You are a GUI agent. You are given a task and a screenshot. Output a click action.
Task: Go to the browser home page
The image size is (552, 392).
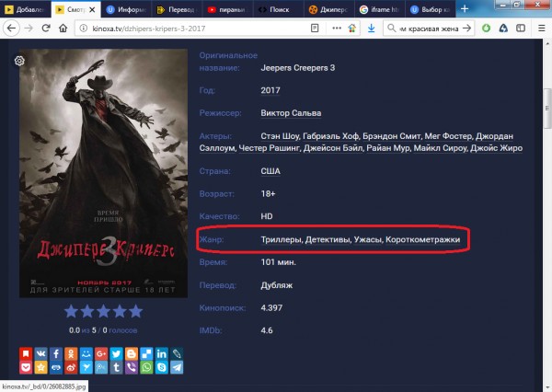pyautogui.click(x=63, y=29)
